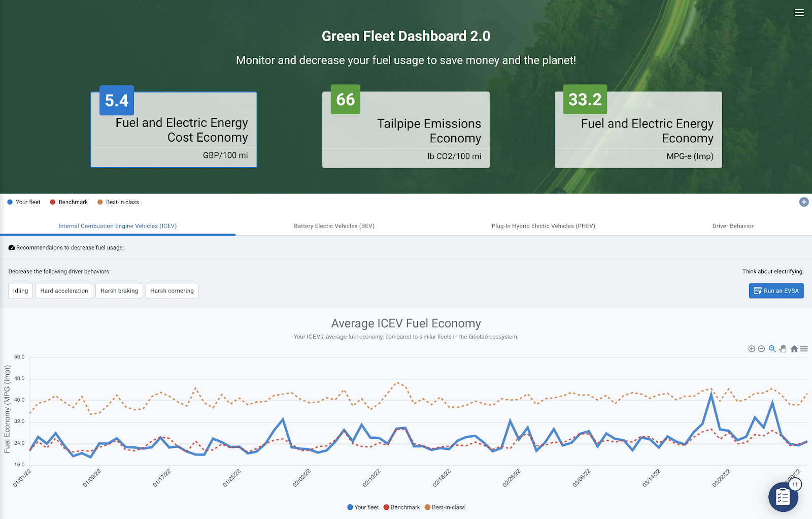
Task: Open the Plug-In Hybrid Electric Vehicles tab
Action: pos(543,226)
